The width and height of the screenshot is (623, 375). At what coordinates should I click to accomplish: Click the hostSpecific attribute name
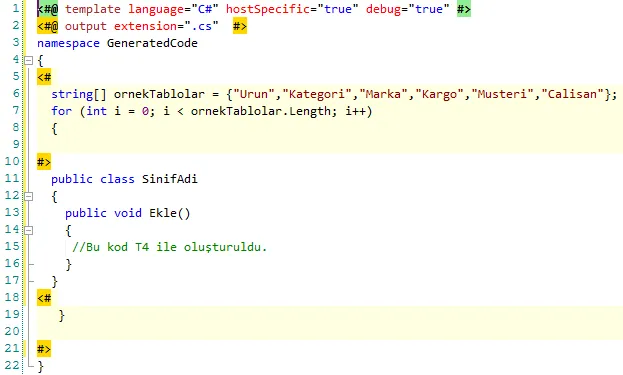[x=268, y=9]
